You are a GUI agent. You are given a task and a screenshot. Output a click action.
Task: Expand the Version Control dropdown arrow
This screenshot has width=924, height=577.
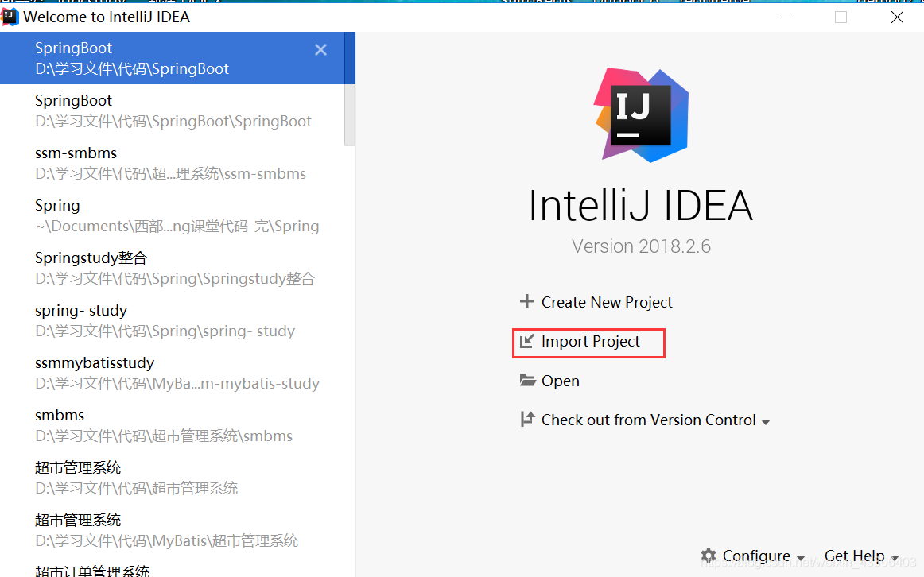point(766,422)
